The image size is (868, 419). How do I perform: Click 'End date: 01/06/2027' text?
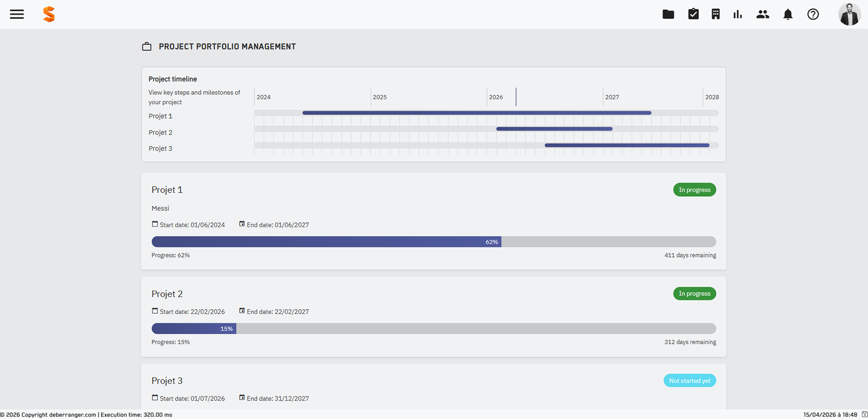278,225
